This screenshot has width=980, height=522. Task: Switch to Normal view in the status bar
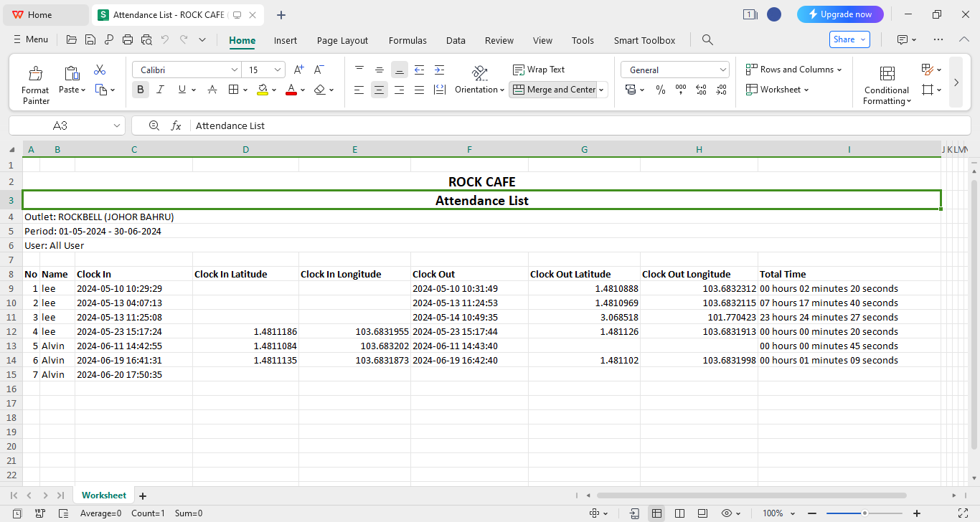(x=656, y=513)
